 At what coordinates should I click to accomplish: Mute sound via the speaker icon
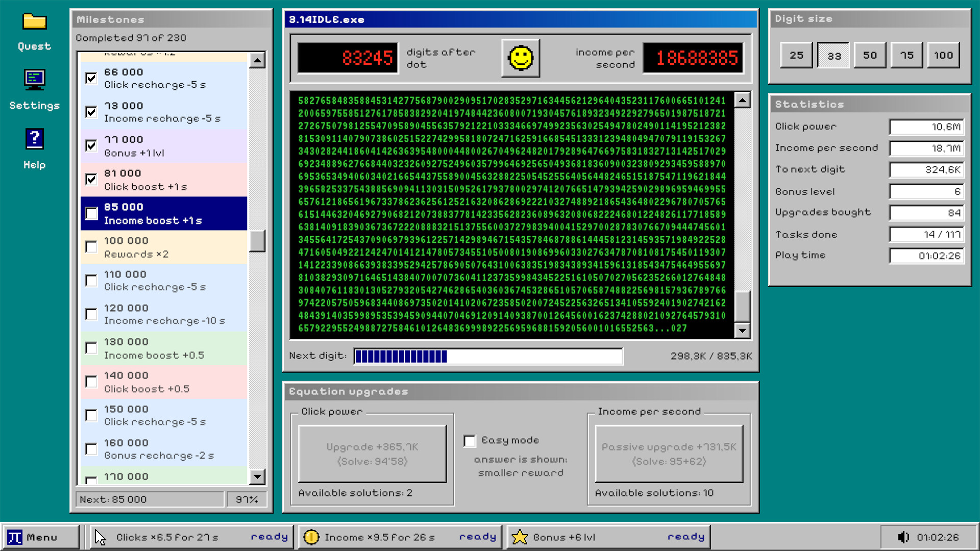pos(903,537)
